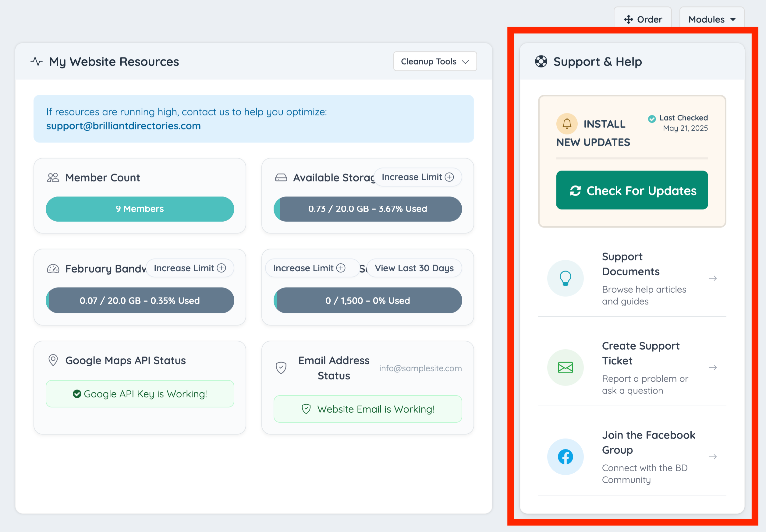
Task: Increase limit for February Bandwidth
Action: pos(190,268)
